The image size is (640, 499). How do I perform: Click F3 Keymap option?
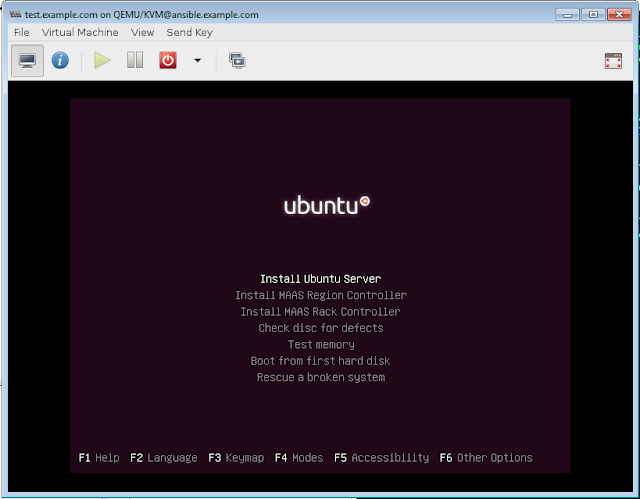click(x=236, y=458)
